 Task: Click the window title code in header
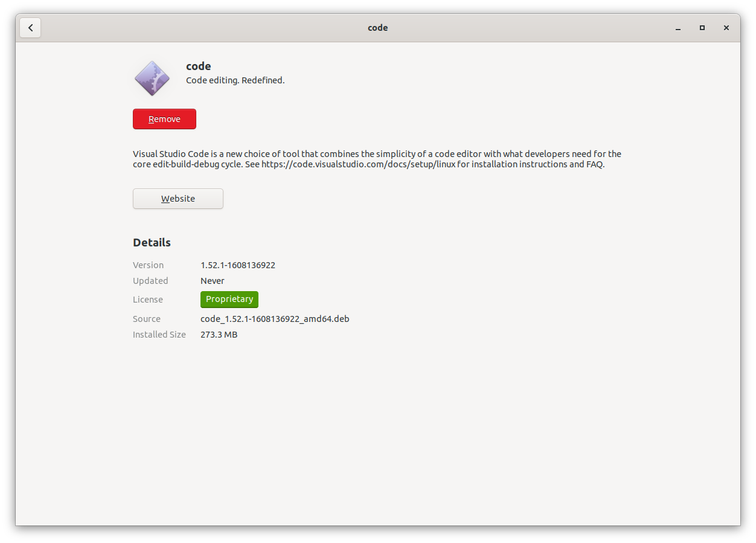(378, 28)
